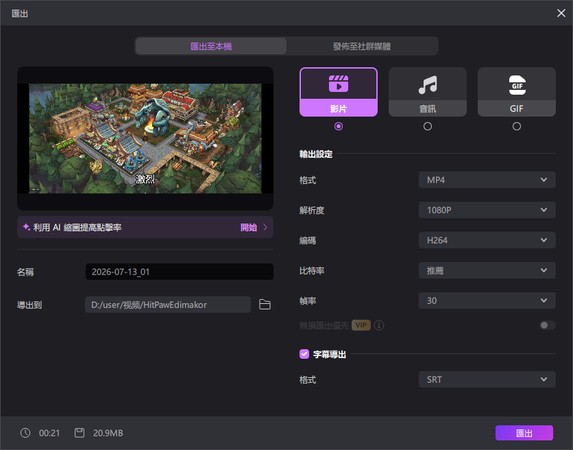Select the 音訊 audio export card
Viewport: 573px width, 450px height.
coord(427,92)
